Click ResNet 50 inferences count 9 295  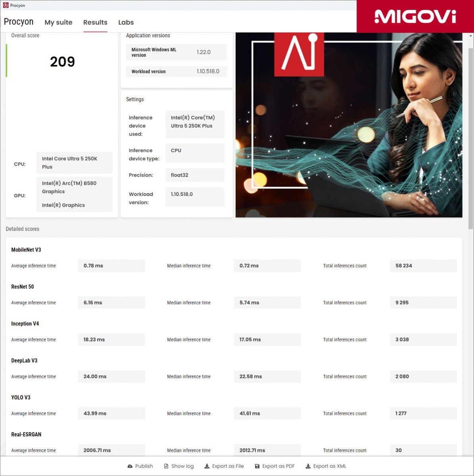click(424, 303)
